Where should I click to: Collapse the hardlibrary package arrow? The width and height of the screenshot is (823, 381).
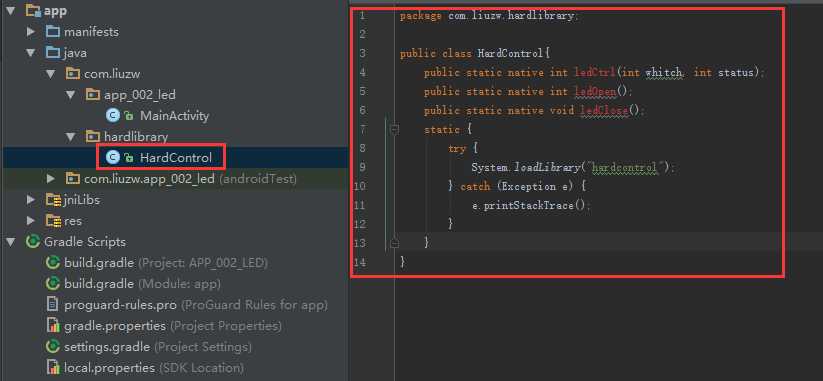point(71,137)
